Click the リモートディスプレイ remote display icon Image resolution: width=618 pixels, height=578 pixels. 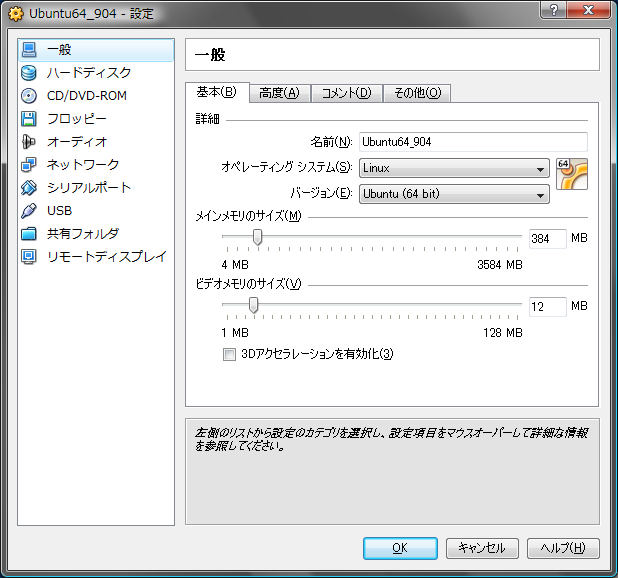tap(29, 256)
